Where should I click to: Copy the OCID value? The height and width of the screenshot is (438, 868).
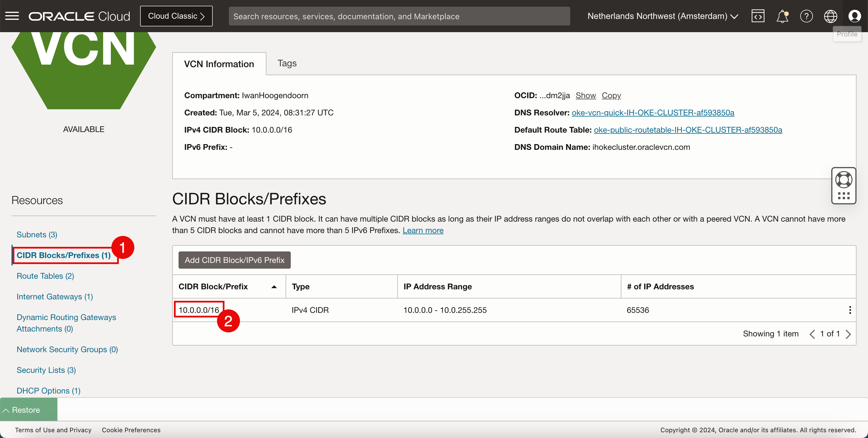(x=611, y=95)
